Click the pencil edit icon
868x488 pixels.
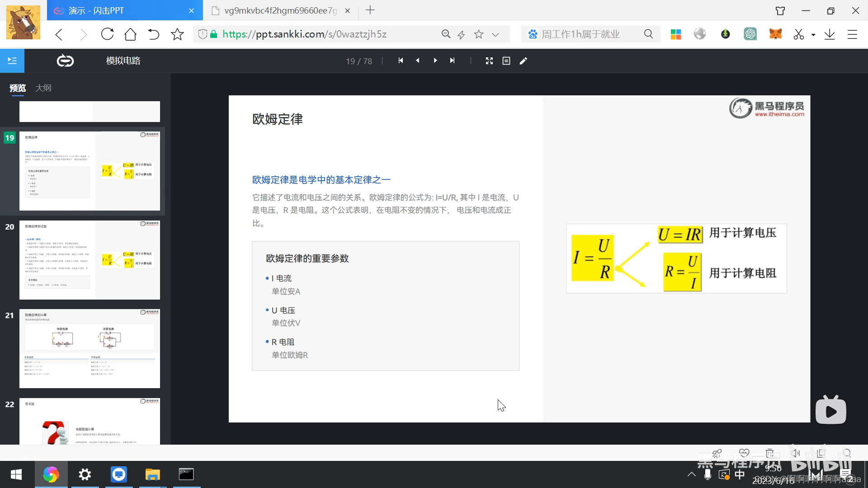(x=524, y=61)
